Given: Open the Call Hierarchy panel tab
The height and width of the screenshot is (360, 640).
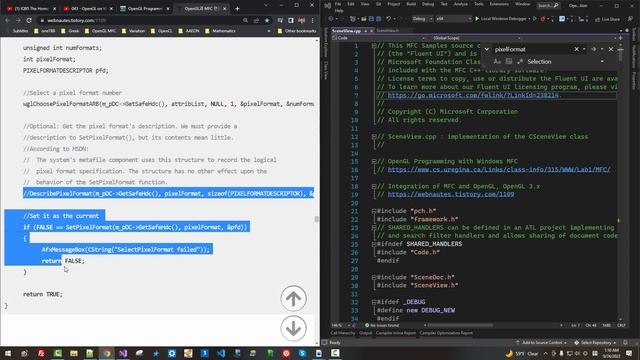Looking at the screenshot, I should pos(342,333).
